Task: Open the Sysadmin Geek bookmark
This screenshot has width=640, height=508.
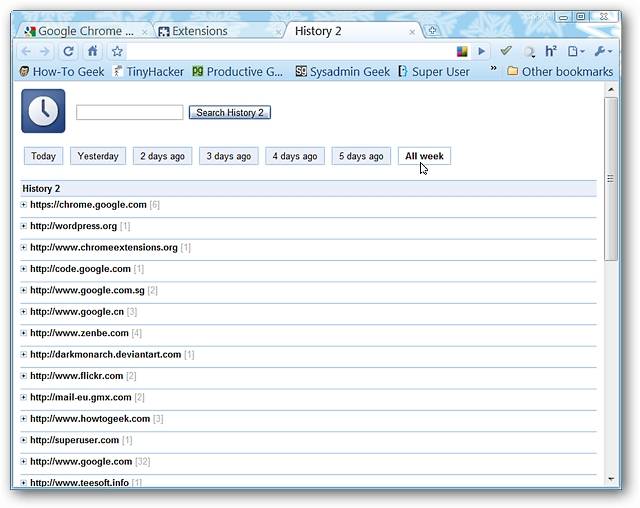Action: [342, 72]
